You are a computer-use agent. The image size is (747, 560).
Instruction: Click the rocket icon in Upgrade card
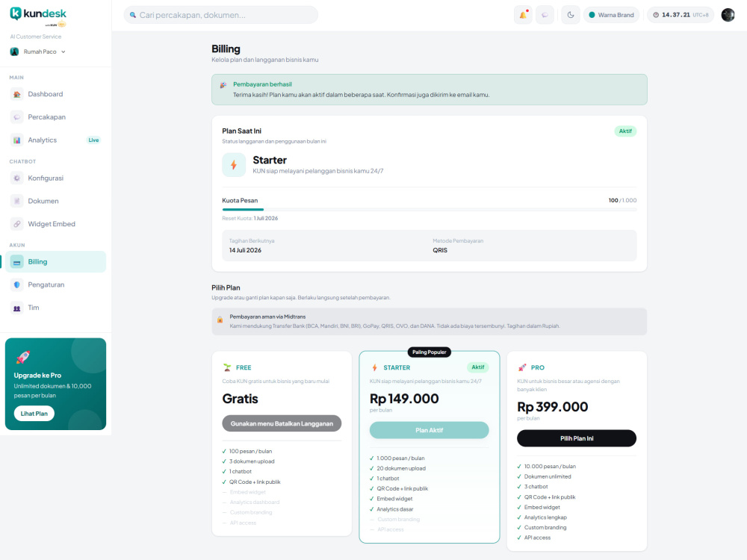coord(23,357)
